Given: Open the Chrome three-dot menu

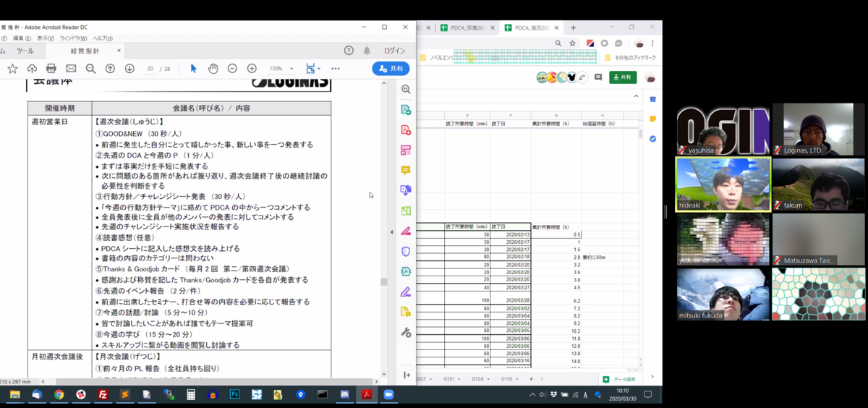Looking at the screenshot, I should click(x=653, y=43).
